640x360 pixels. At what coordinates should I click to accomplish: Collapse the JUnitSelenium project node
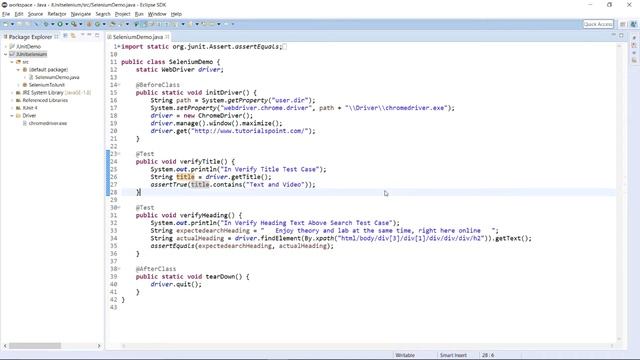click(x=6, y=54)
